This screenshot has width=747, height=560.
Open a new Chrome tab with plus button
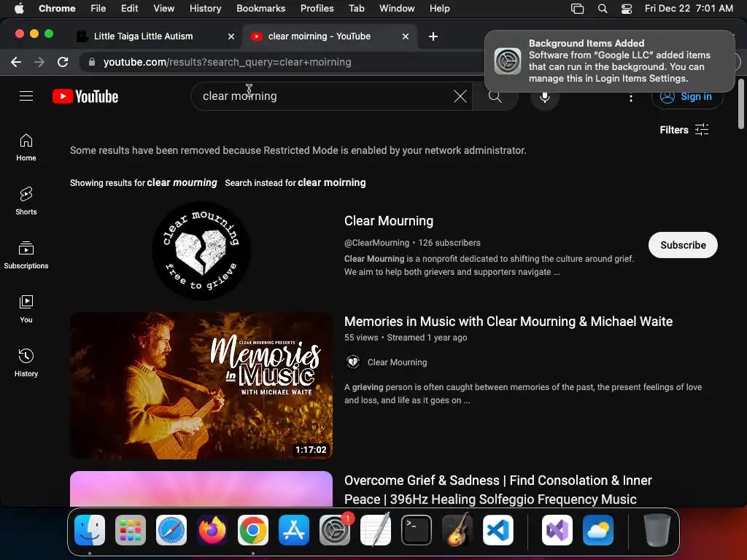click(x=433, y=36)
